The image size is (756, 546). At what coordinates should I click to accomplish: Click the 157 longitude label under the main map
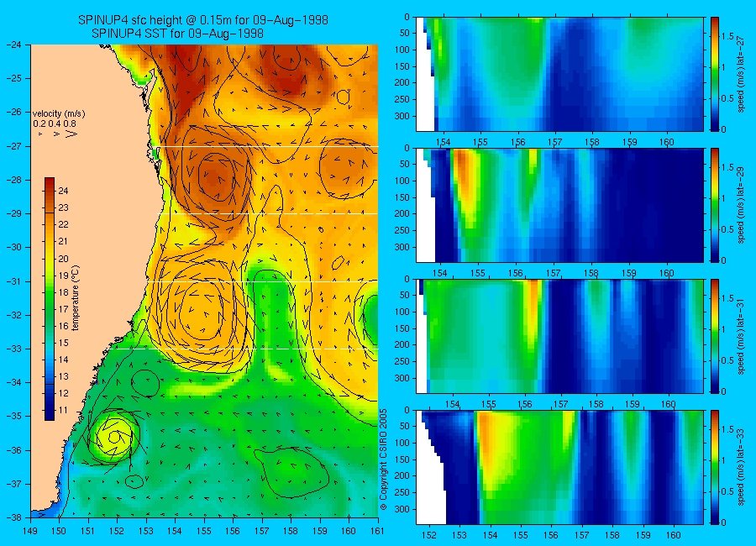pyautogui.click(x=262, y=531)
